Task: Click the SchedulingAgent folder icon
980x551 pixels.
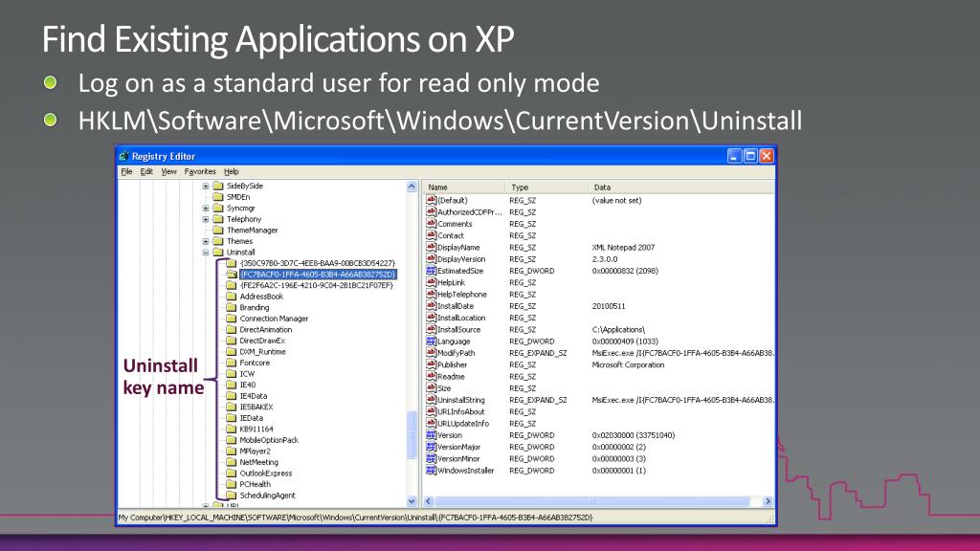Action: [232, 496]
